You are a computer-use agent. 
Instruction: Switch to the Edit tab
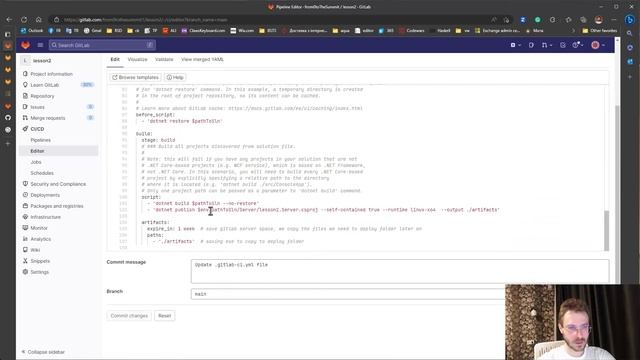coord(115,60)
